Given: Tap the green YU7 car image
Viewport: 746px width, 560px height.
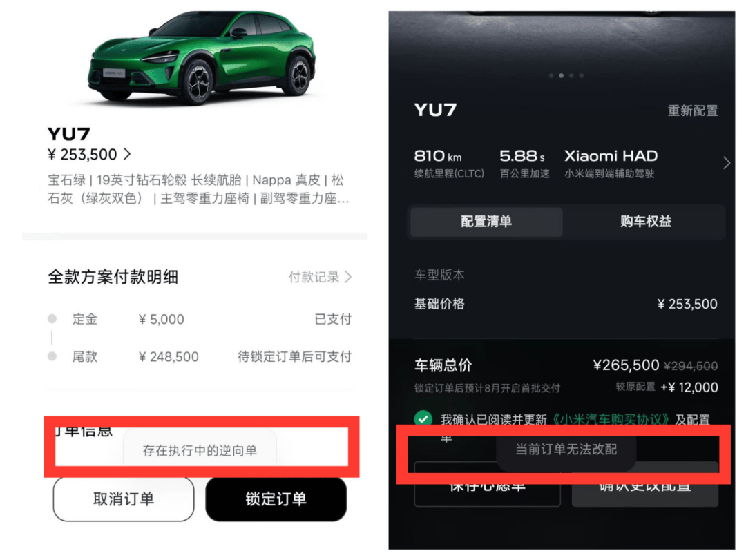Looking at the screenshot, I should click(x=201, y=57).
